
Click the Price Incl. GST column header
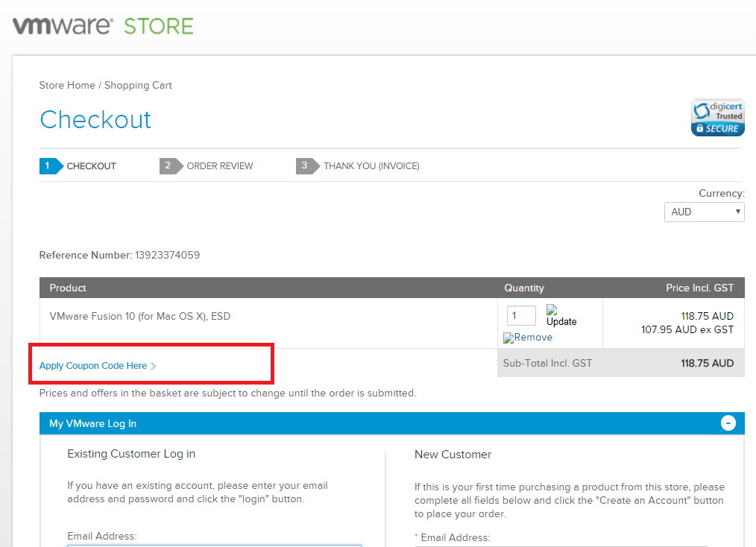click(699, 288)
